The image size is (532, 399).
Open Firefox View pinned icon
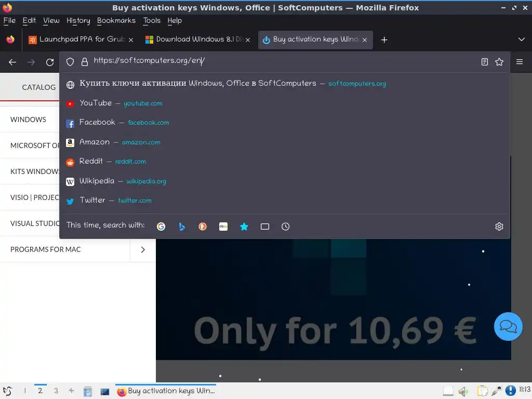pos(10,39)
